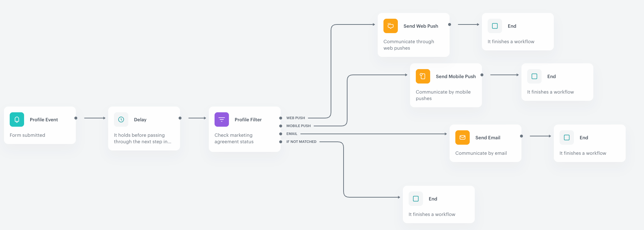
Task: Click the Send Mobile Push phone icon
Action: tap(423, 76)
